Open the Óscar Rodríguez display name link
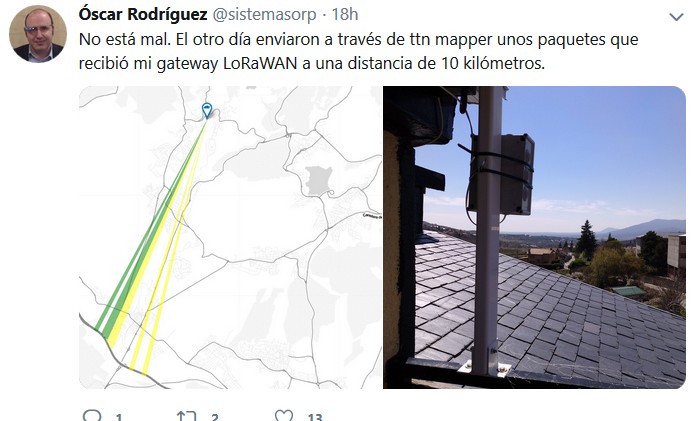The height and width of the screenshot is (421, 700). pos(143,14)
